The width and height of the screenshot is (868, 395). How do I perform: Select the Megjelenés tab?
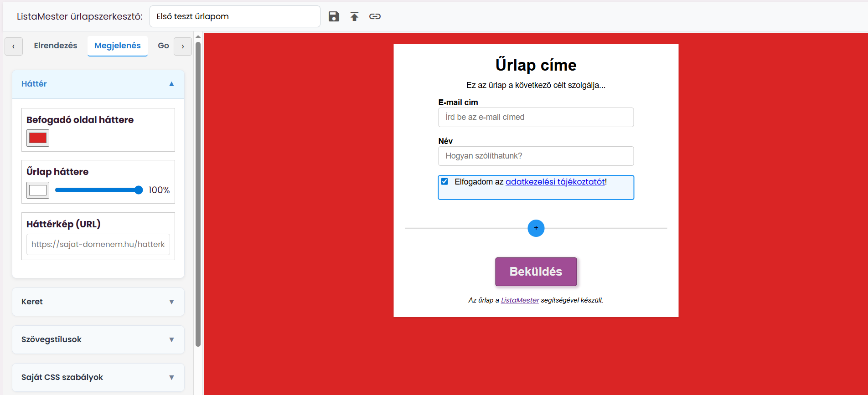(x=118, y=46)
